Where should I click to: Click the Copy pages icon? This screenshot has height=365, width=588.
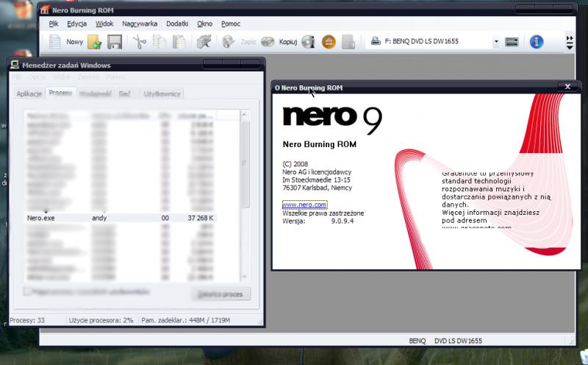(159, 42)
